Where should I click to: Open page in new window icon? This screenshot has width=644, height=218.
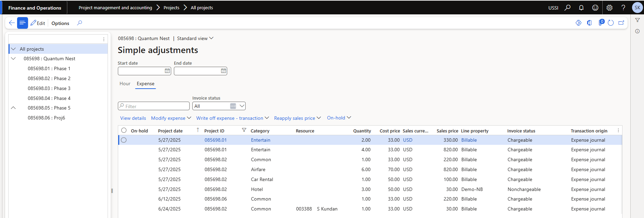pyautogui.click(x=621, y=23)
